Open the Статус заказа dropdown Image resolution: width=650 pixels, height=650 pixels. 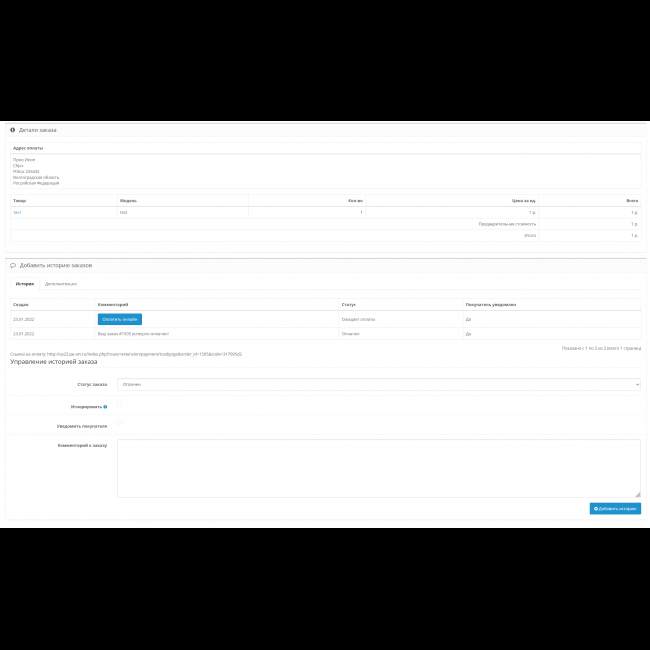pos(378,384)
